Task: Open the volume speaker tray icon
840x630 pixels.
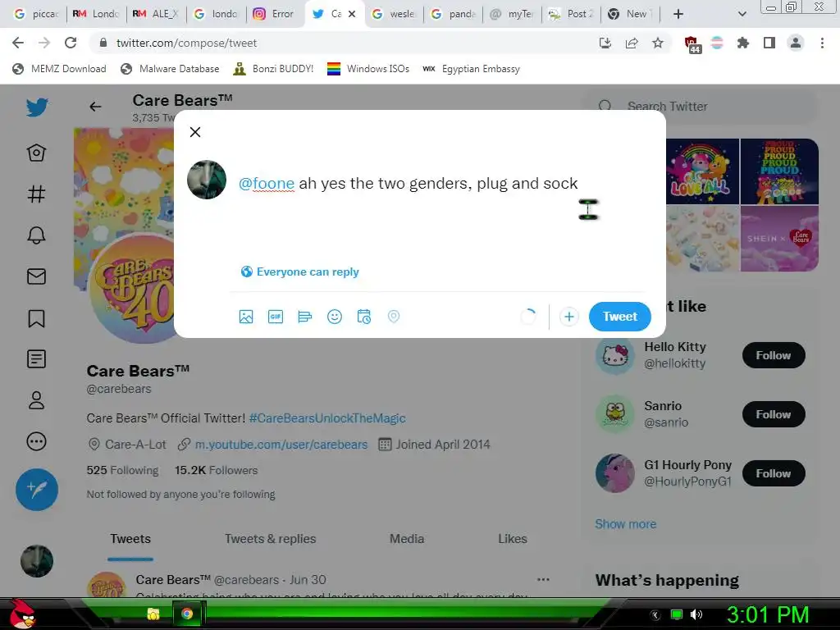Action: point(696,614)
